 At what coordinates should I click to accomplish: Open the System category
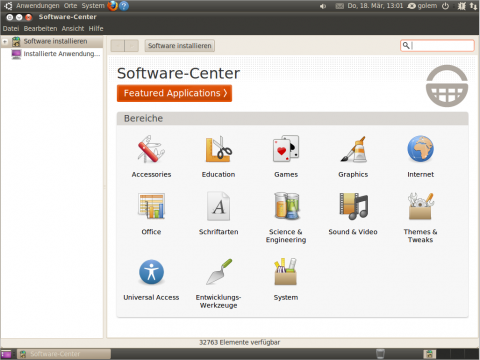[x=286, y=279]
